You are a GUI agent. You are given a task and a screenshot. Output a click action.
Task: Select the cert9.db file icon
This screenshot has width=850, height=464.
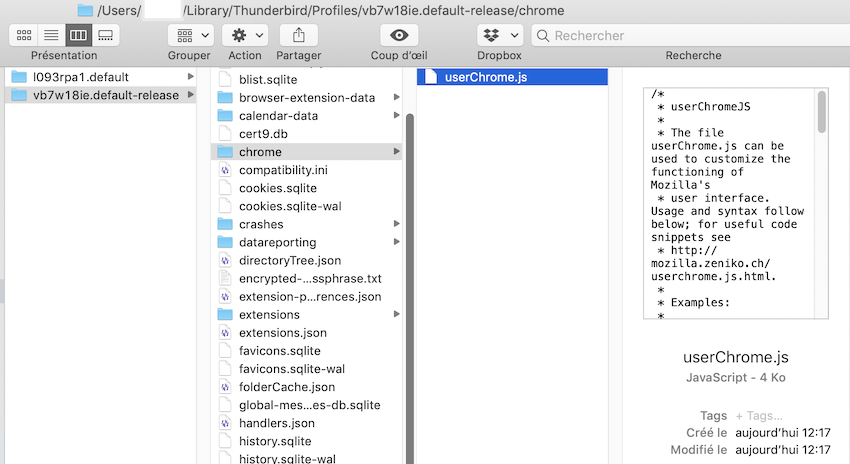tap(225, 133)
